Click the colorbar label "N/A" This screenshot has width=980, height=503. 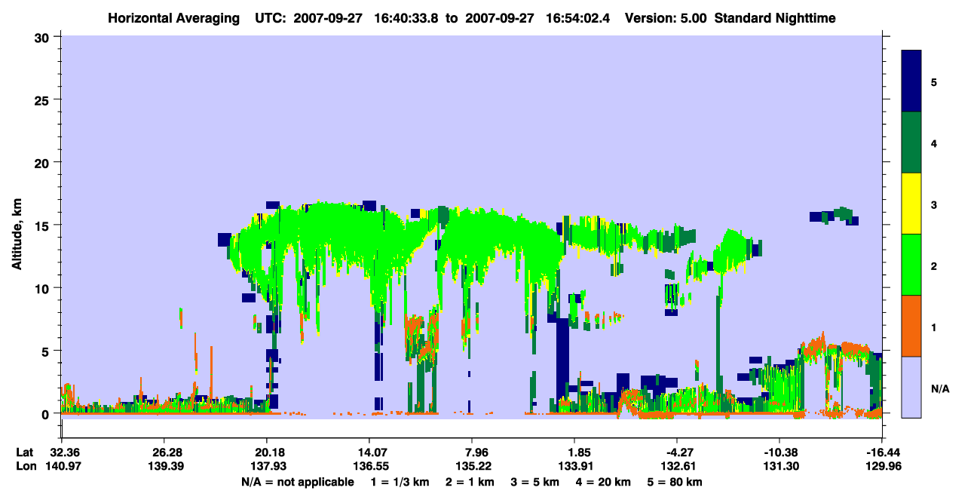(939, 389)
